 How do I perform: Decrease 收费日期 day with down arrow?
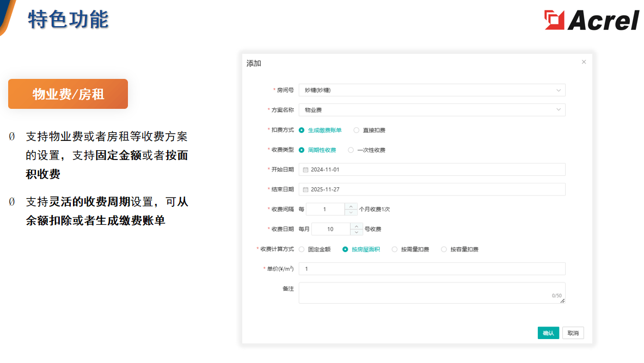pyautogui.click(x=356, y=232)
